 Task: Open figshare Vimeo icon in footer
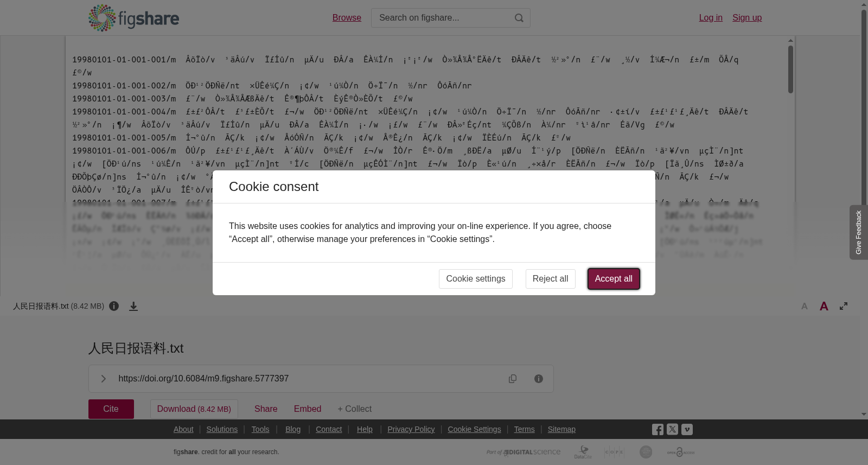coord(687,429)
